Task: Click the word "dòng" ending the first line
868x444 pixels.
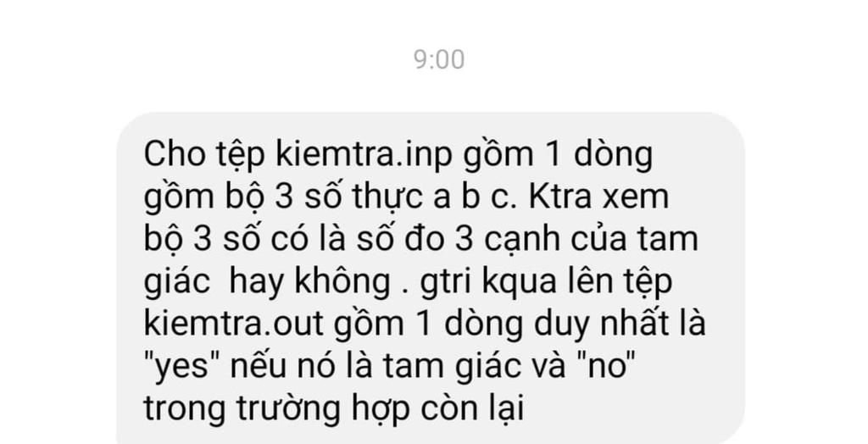Action: [x=613, y=156]
